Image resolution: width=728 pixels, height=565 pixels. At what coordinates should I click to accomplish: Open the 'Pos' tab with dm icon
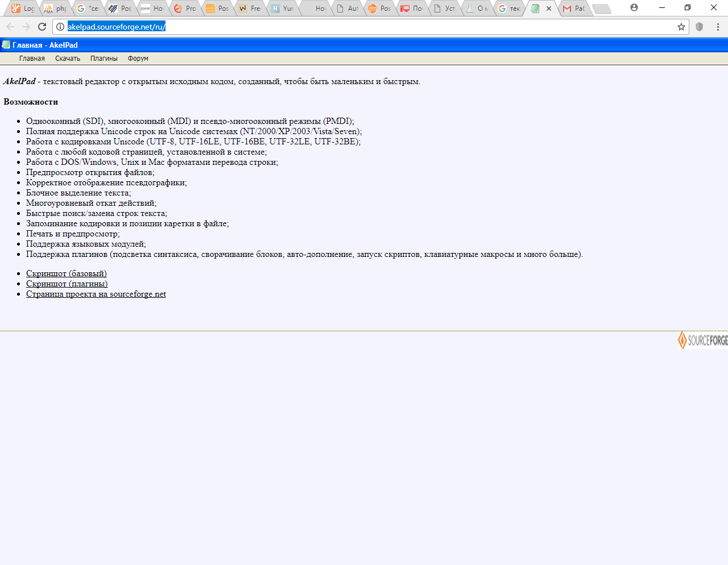pos(379,9)
